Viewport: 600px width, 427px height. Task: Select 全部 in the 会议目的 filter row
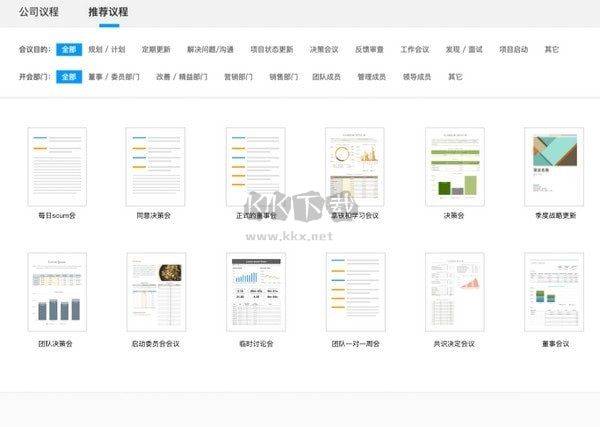point(69,49)
